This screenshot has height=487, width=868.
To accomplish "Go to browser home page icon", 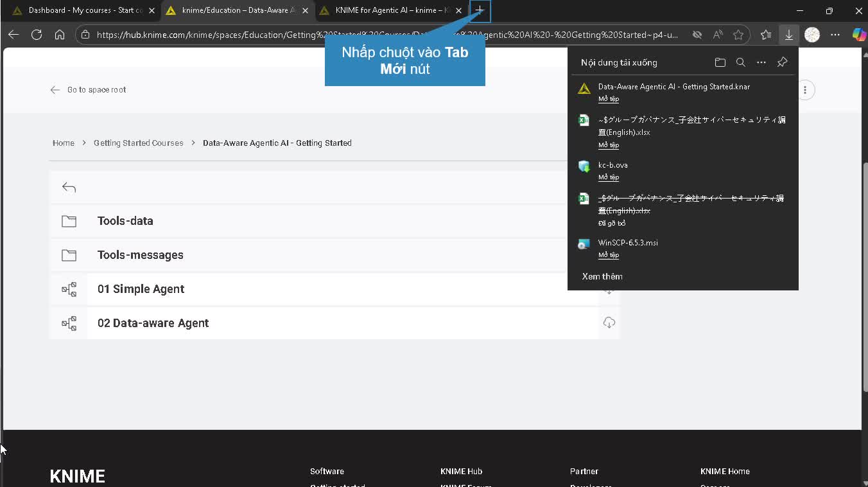I will point(60,35).
